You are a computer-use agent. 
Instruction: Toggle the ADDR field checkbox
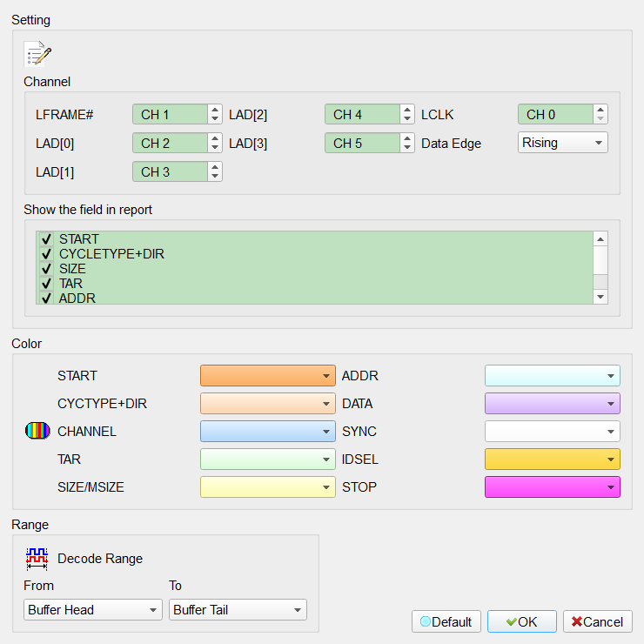click(46, 298)
